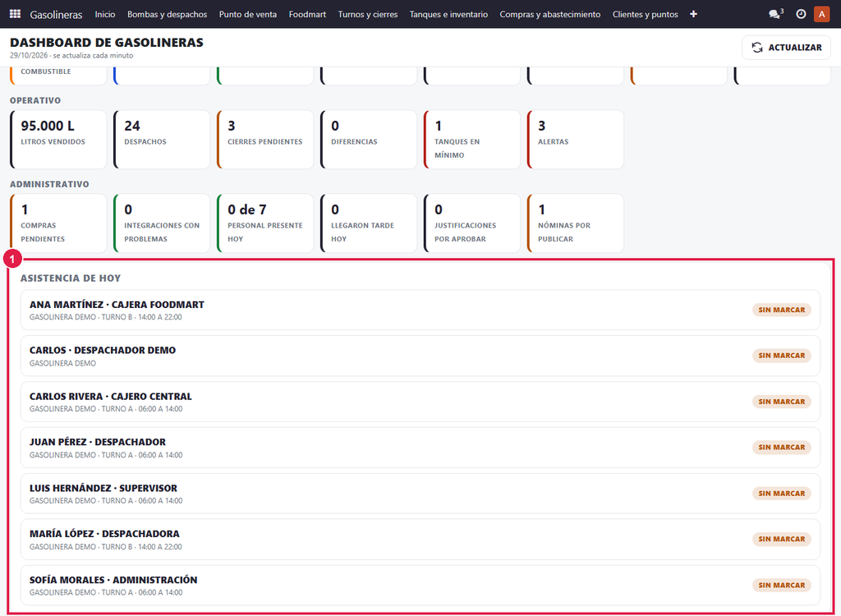The image size is (841, 616).
Task: Open the Despachos card showing 24
Action: [162, 140]
